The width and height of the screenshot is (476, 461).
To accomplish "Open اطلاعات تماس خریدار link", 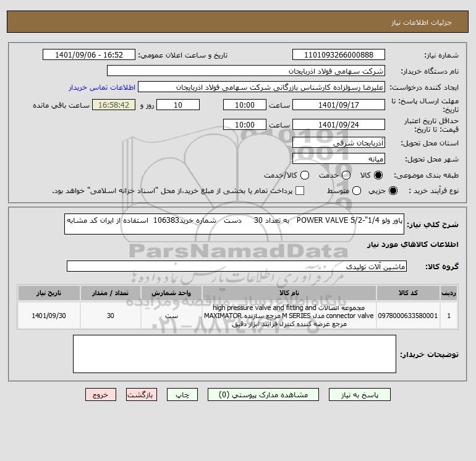I will click(x=102, y=87).
